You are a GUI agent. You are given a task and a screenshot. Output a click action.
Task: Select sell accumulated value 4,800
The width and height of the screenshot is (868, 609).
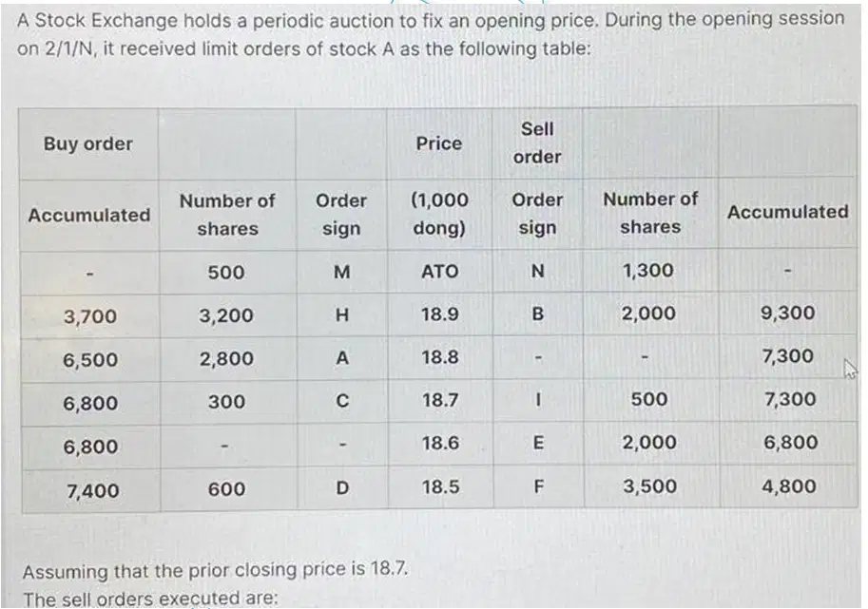tap(789, 486)
